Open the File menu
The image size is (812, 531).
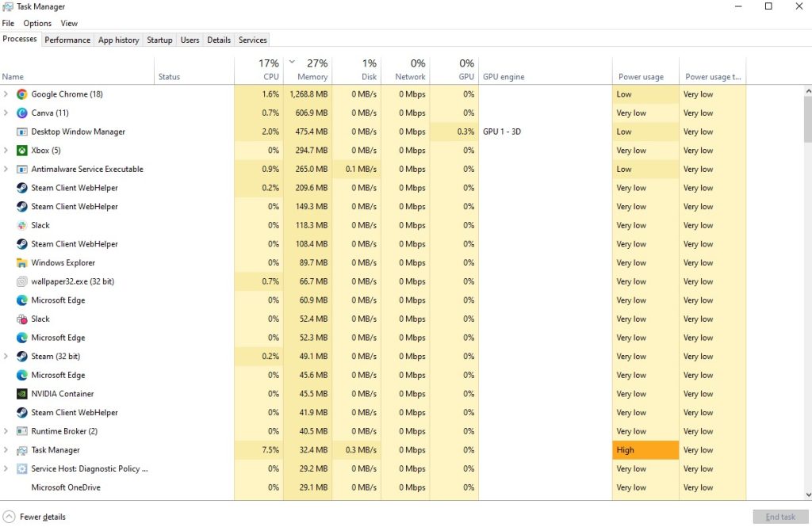[x=8, y=23]
